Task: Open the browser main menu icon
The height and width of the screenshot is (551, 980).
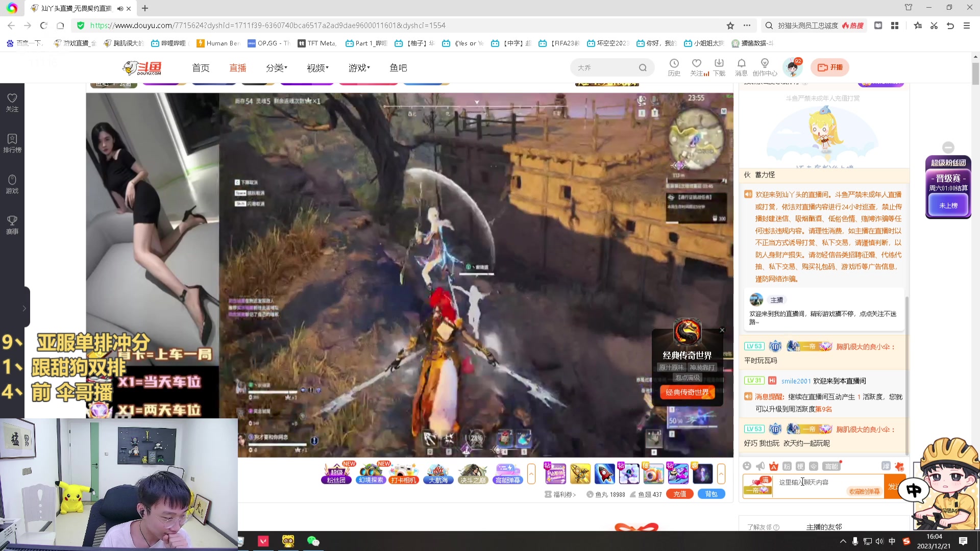Action: tap(967, 26)
